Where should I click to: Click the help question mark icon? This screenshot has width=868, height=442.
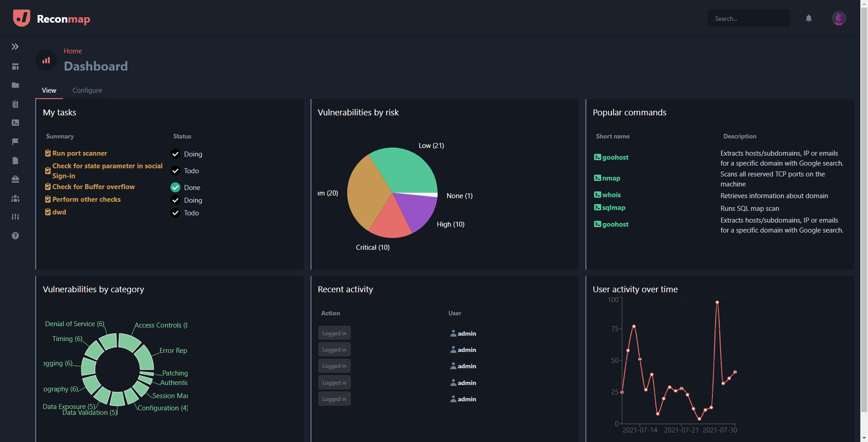tap(15, 236)
